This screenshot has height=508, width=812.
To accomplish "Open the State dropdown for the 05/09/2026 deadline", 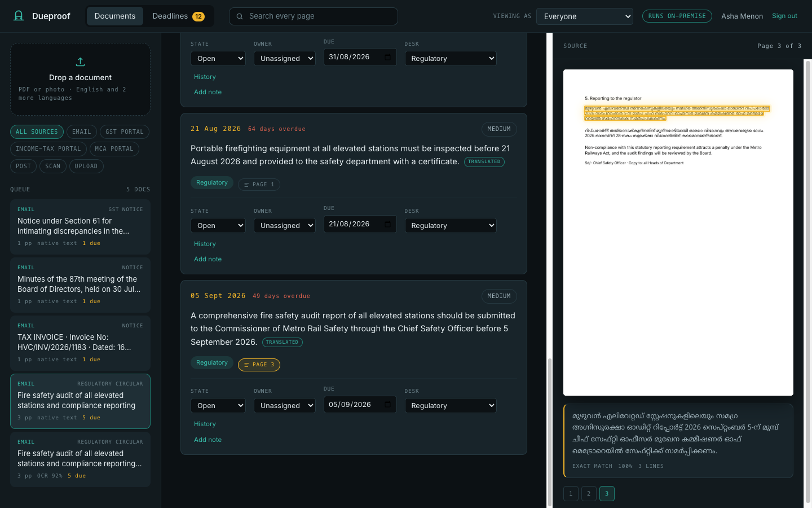I will click(218, 405).
